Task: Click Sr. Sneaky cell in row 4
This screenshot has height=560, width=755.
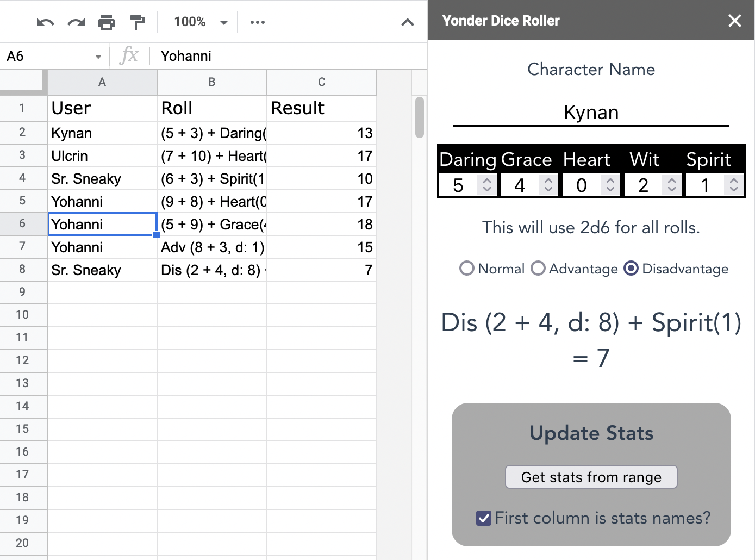Action: 102,178
